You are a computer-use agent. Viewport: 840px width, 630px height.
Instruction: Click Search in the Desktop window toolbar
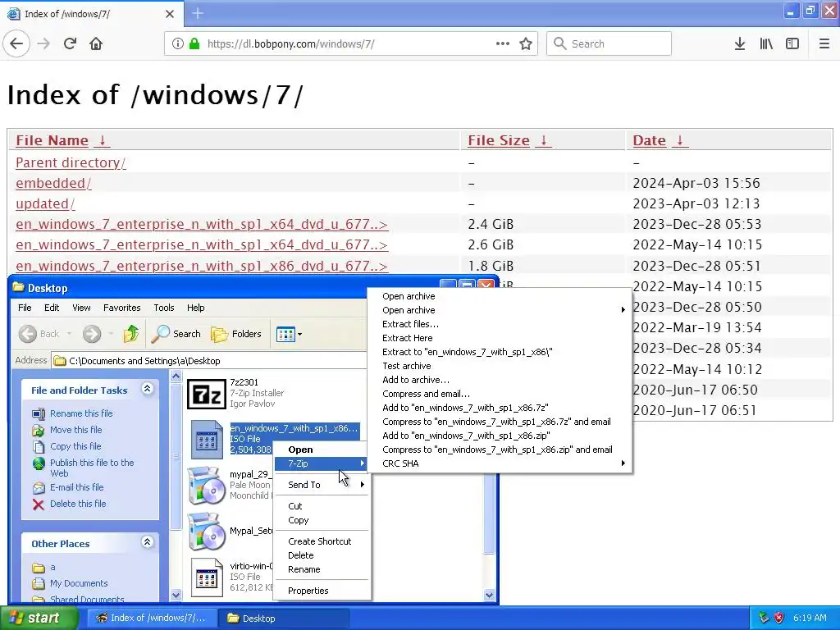(176, 334)
